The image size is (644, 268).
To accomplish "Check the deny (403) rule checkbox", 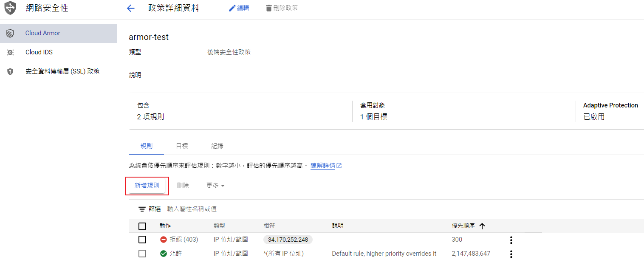I will [142, 240].
